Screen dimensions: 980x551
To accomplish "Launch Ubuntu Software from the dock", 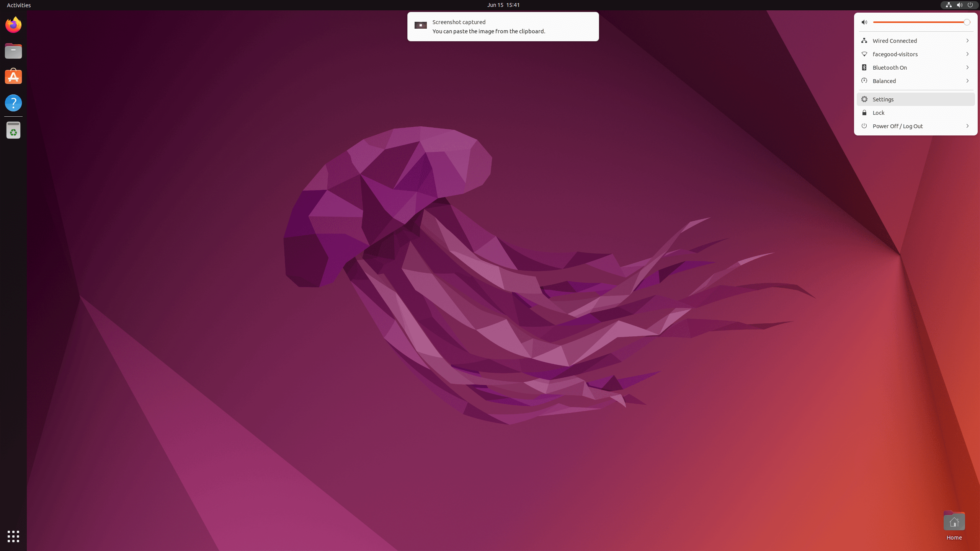I will click(13, 77).
